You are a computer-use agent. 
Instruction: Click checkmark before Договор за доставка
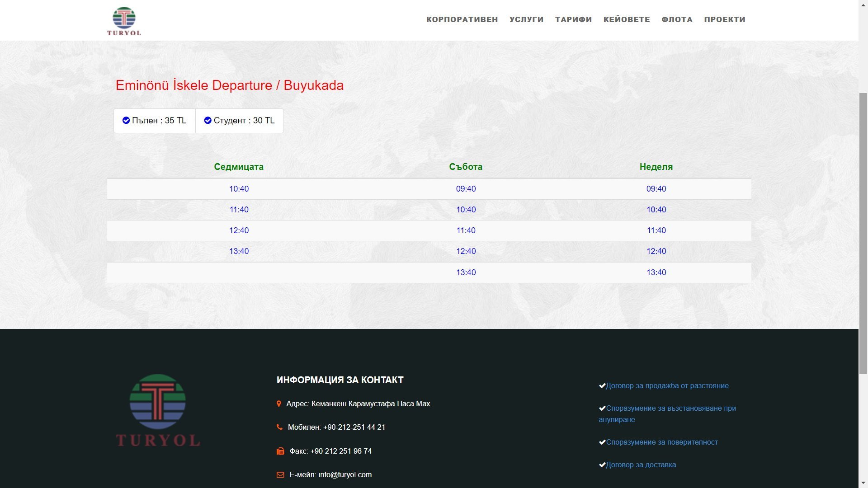click(x=602, y=465)
